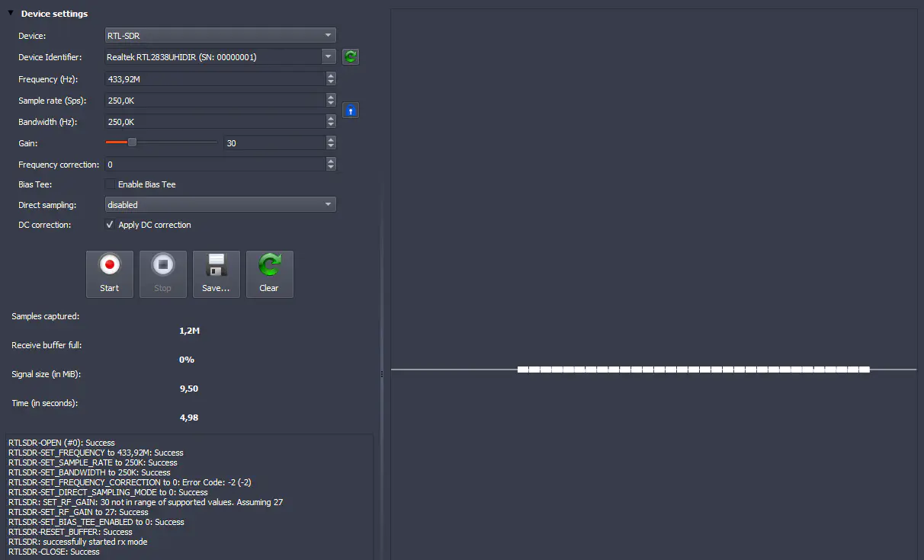Click the Frequency stepper arrows

[331, 78]
